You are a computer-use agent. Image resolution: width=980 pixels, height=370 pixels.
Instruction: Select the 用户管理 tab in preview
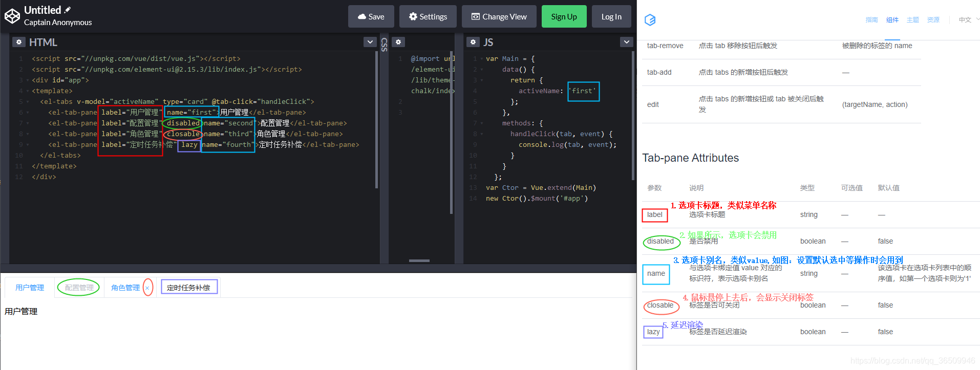[x=30, y=288]
